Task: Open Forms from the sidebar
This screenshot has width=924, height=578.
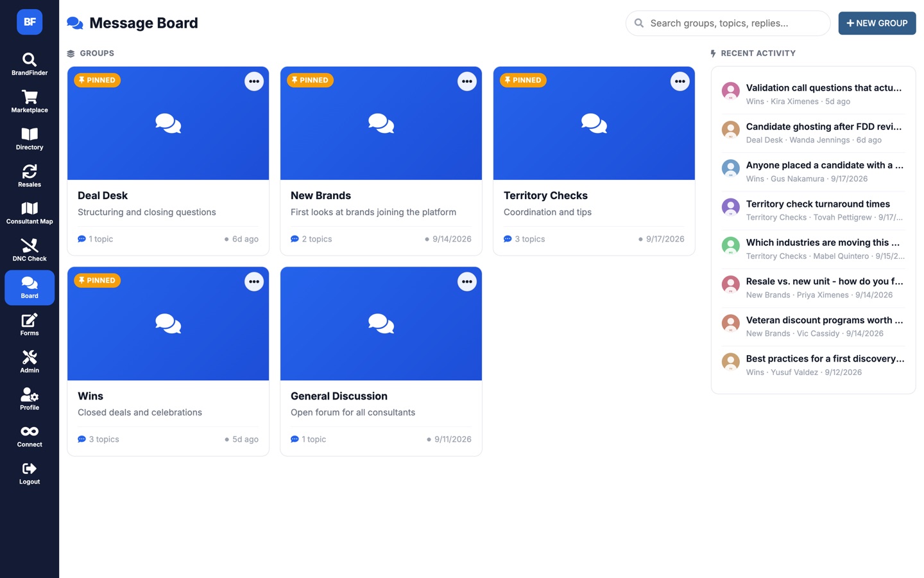Action: (30, 325)
